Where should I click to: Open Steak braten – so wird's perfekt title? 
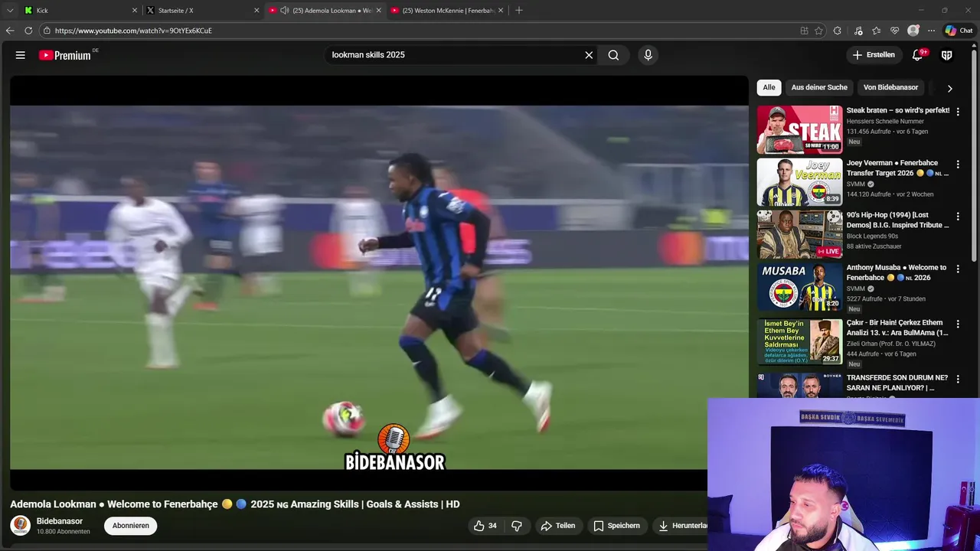897,110
